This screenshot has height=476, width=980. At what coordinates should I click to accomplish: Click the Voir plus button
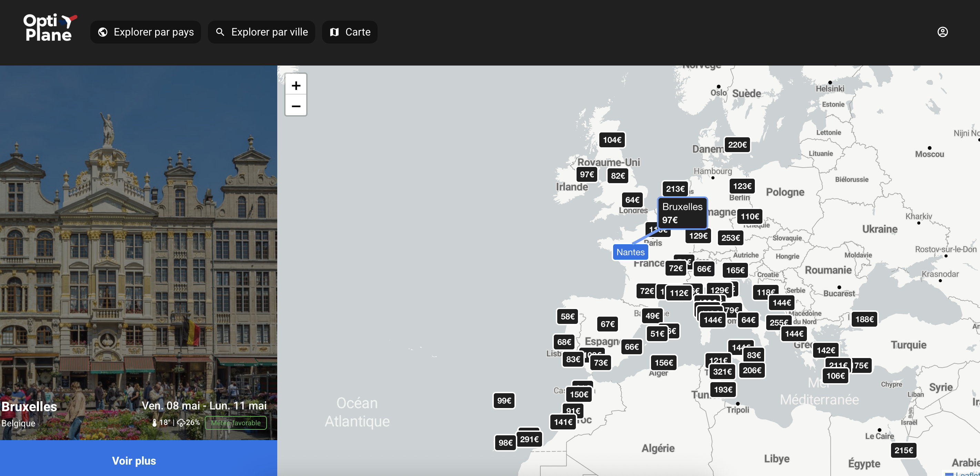tap(133, 460)
